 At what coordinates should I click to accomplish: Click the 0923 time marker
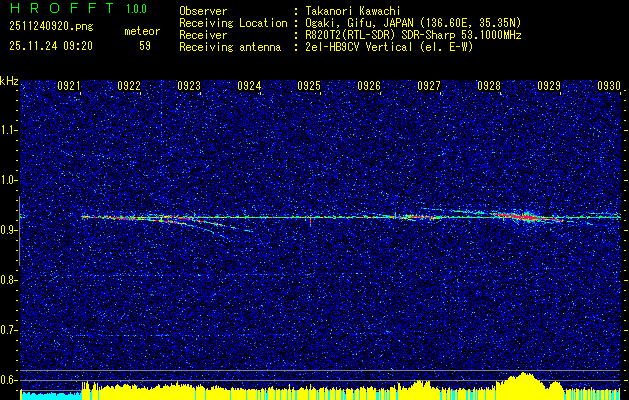pyautogui.click(x=189, y=85)
